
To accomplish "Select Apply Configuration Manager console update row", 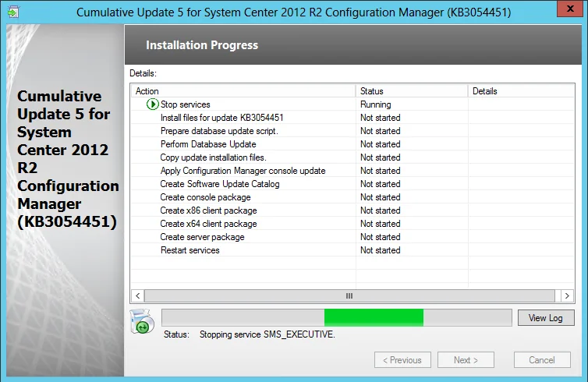I will 352,171.
